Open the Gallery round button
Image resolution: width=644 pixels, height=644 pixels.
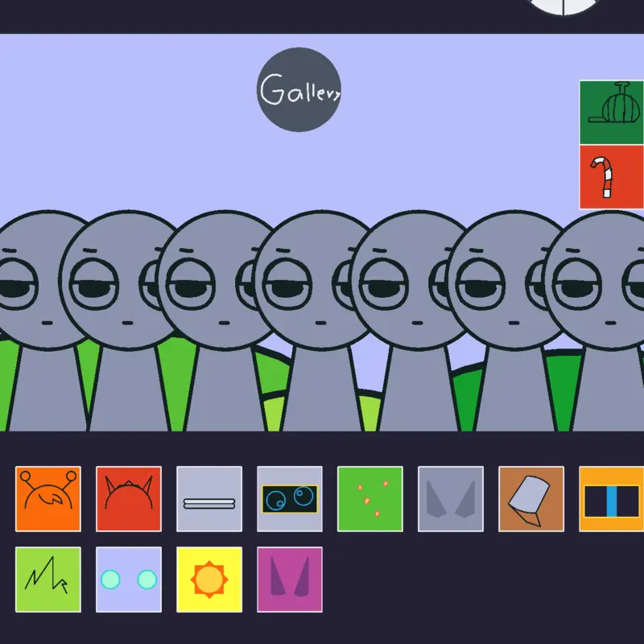pyautogui.click(x=299, y=89)
